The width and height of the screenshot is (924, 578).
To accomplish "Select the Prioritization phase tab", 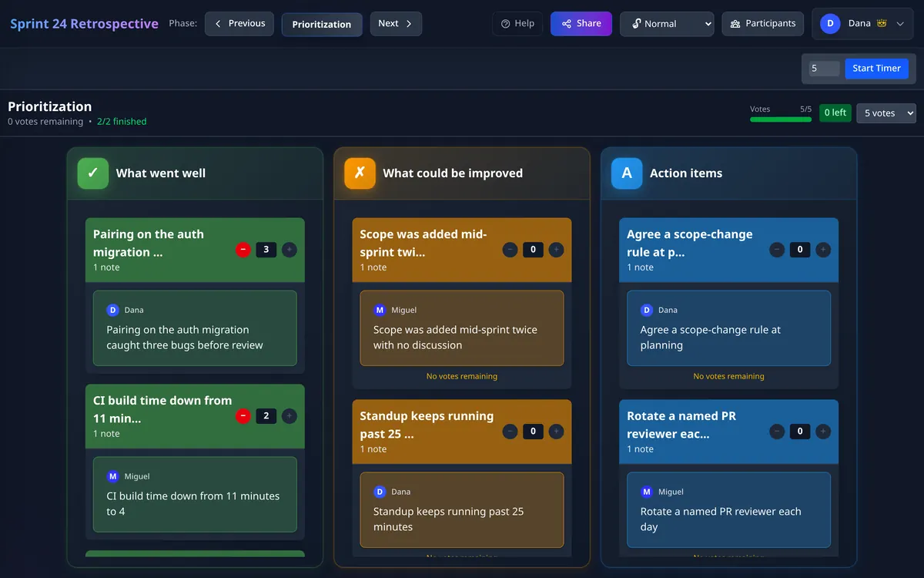I will [x=322, y=24].
